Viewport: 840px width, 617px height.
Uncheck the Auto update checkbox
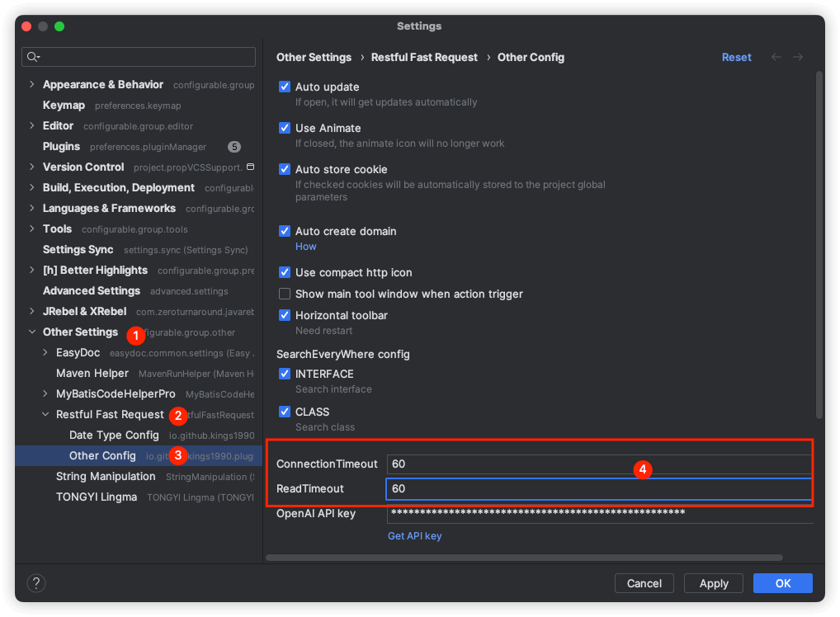pyautogui.click(x=285, y=87)
